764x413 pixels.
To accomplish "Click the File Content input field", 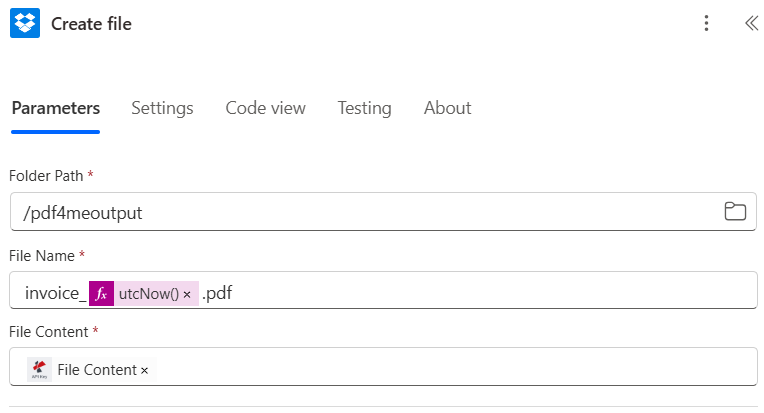I will point(383,366).
